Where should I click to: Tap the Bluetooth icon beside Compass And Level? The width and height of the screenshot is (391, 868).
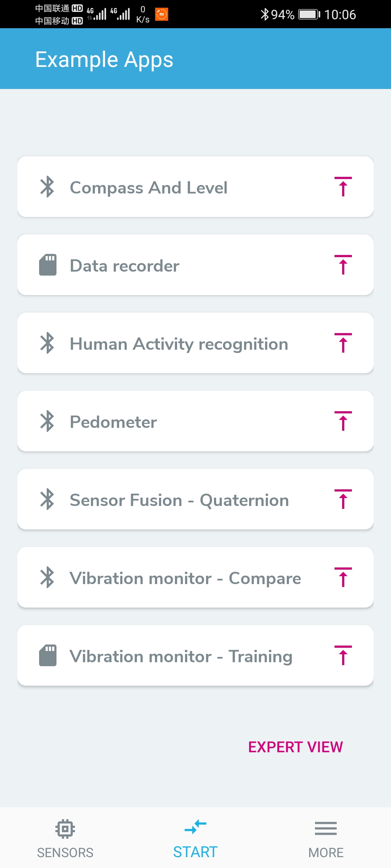47,187
